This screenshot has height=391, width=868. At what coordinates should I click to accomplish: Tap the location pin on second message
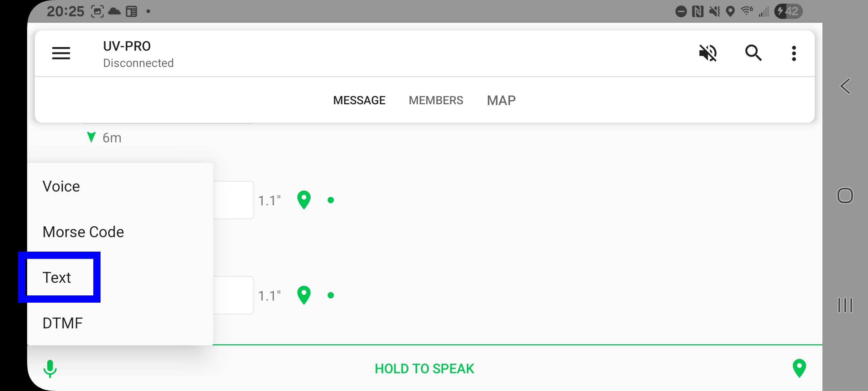pos(304,295)
